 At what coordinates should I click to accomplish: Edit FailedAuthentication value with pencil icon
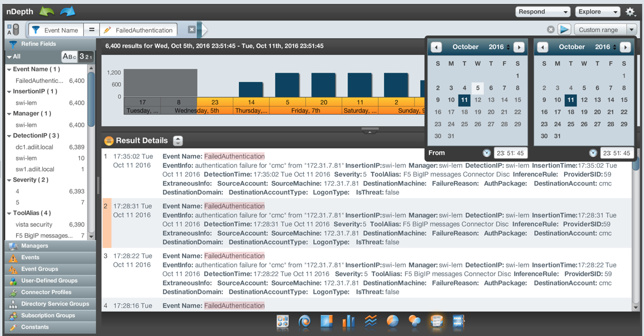[107, 30]
